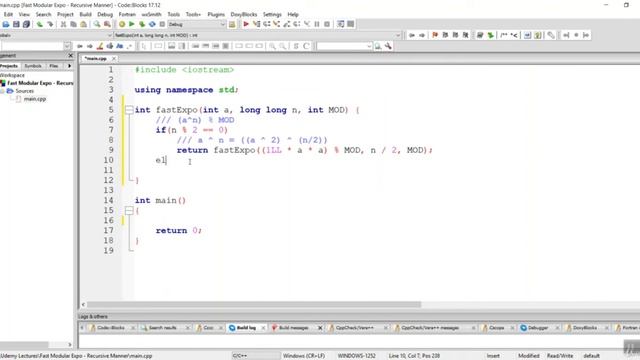The width and height of the screenshot is (640, 360).
Task: Open the Project menu
Action: tap(65, 14)
